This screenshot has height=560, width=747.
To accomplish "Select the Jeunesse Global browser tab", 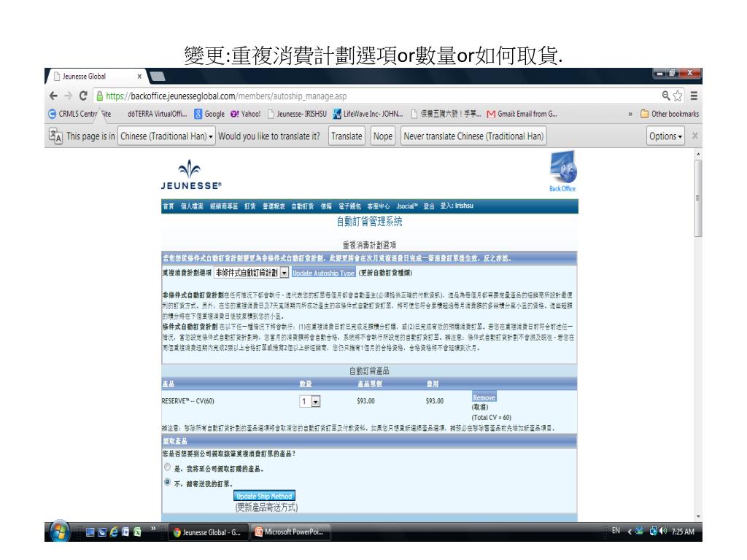I will point(97,76).
